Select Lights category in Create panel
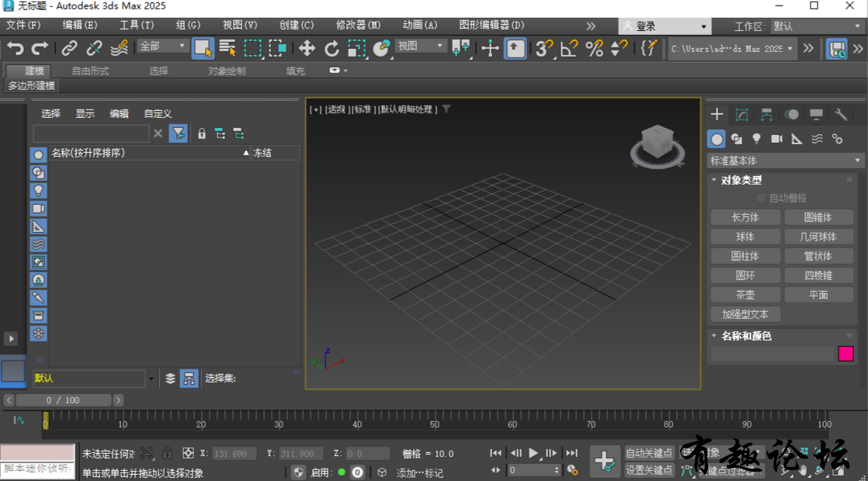This screenshot has height=481, width=868. (x=757, y=139)
